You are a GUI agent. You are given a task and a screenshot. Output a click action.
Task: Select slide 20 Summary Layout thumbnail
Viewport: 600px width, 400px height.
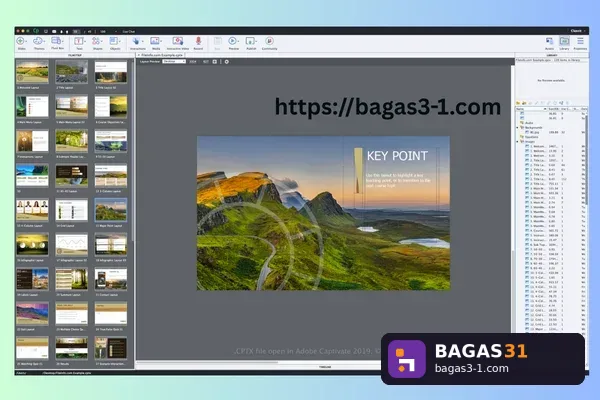(72, 279)
